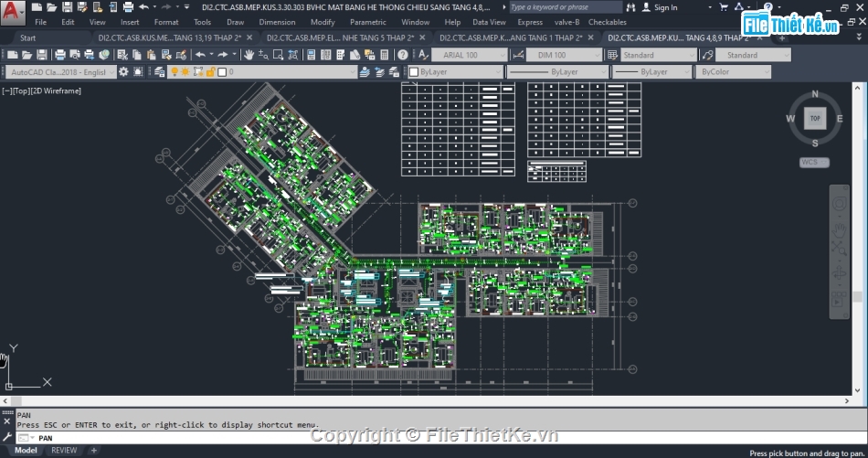Click the search binoculars icon
868x458 pixels.
630,7
